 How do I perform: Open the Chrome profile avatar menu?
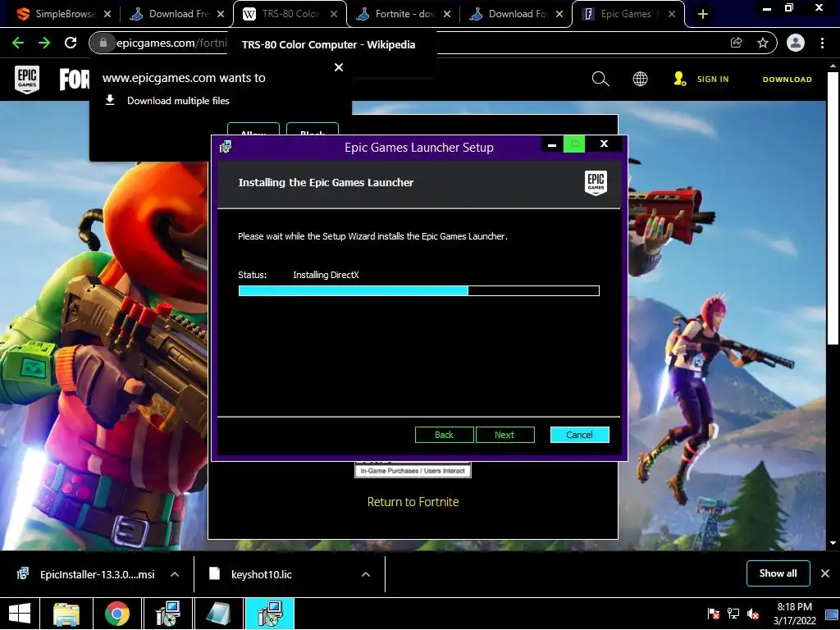point(796,43)
